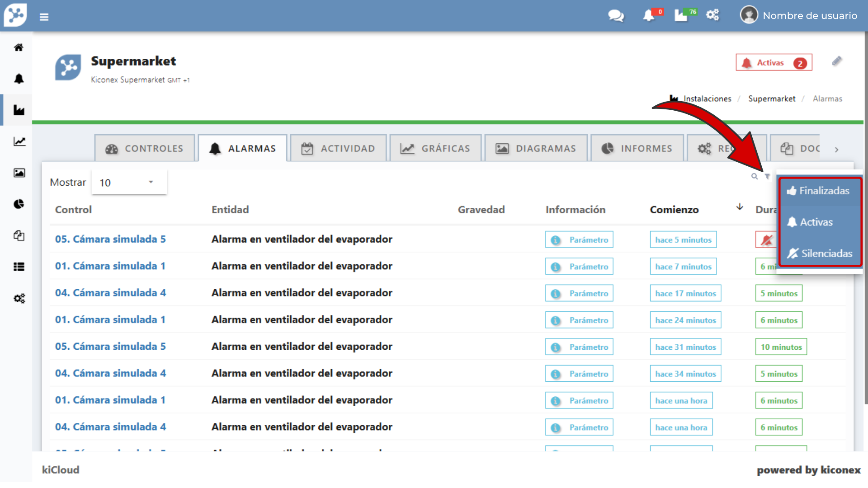The height and width of the screenshot is (488, 868).
Task: Open first 05. Cámara simulada 5 link
Action: tap(110, 239)
